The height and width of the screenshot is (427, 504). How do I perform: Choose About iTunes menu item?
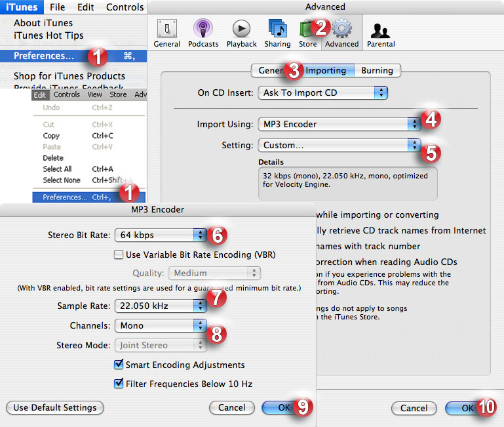pos(43,23)
